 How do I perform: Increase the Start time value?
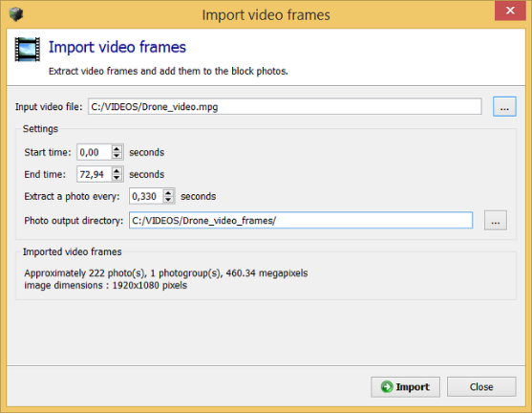[117, 149]
